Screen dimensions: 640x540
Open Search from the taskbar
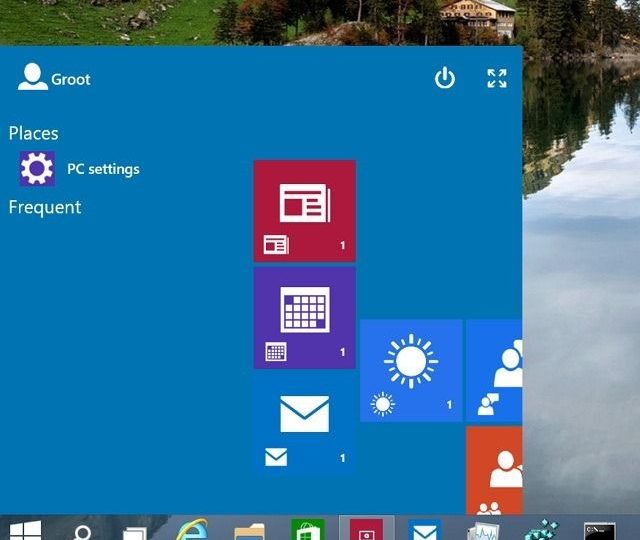83,530
